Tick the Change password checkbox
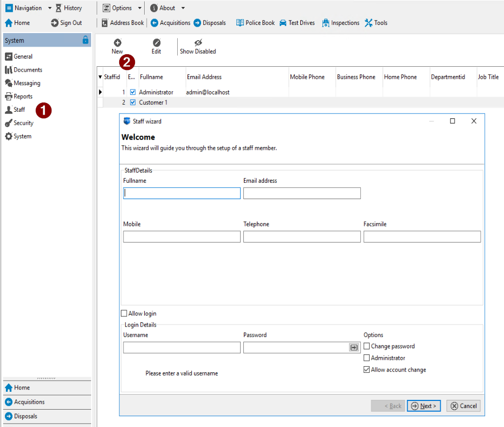 pos(367,346)
